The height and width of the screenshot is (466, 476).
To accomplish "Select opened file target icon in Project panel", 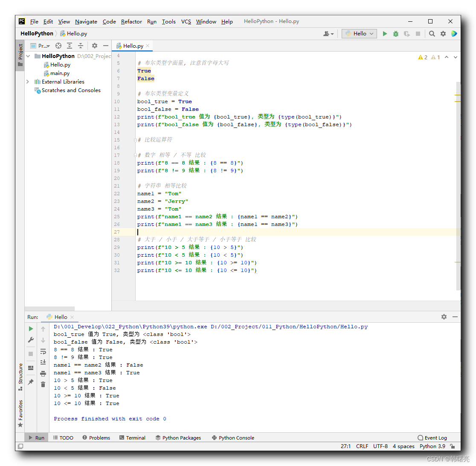I will pos(58,46).
